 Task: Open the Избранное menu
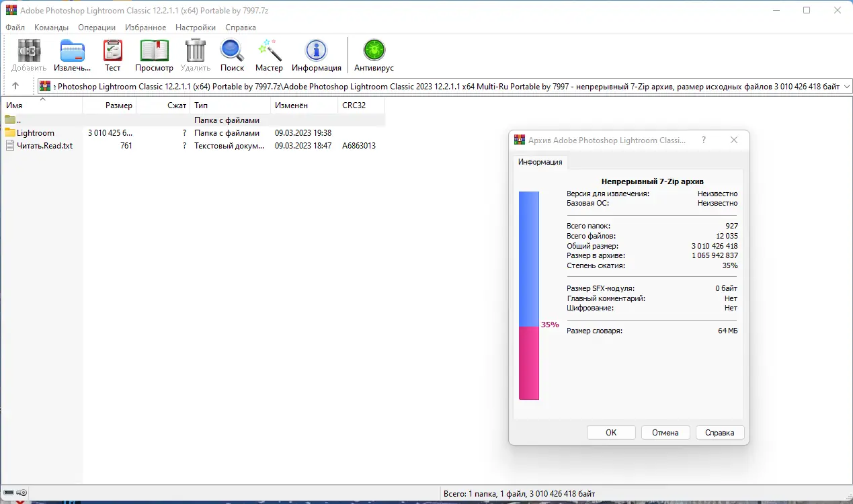145,28
